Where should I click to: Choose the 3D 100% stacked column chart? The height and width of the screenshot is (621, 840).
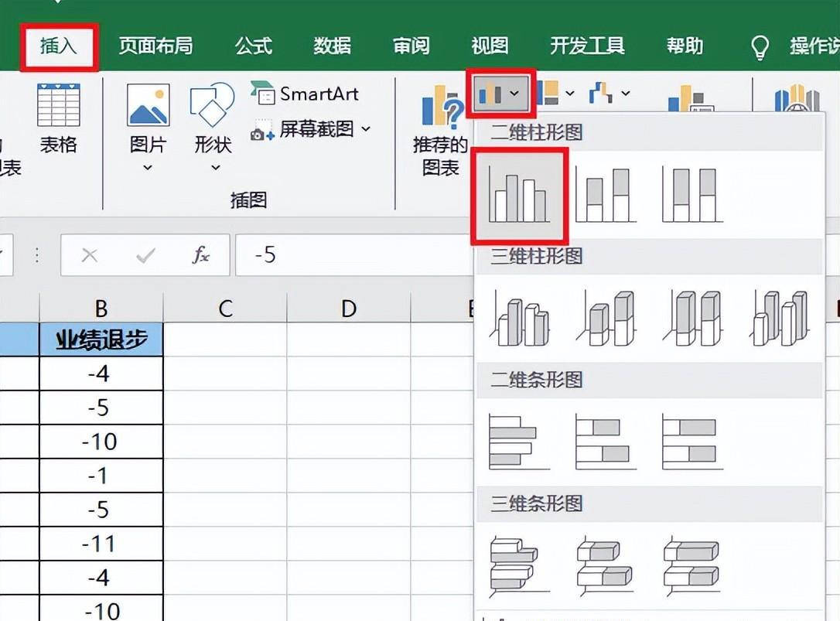(x=693, y=319)
